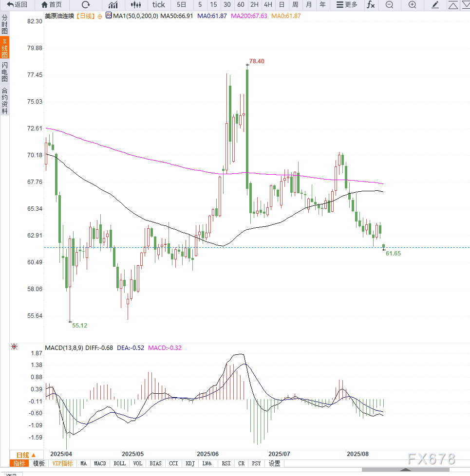470x476 pixels.
Task: Open 合约资料 contract information panel
Action: 5,101
